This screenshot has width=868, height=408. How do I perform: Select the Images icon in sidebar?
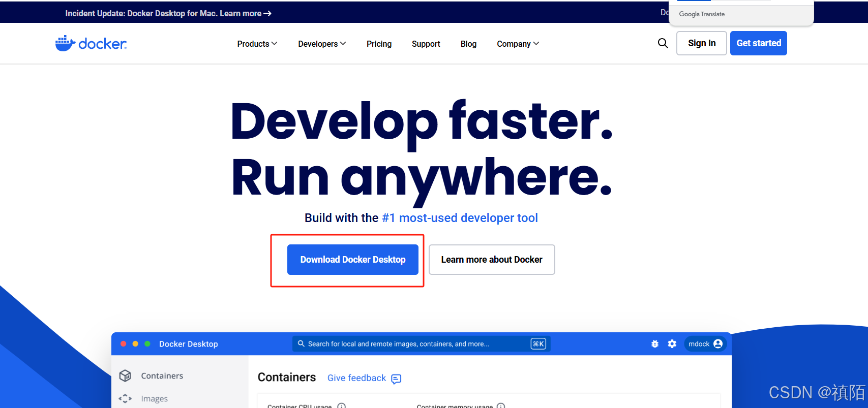(x=125, y=399)
